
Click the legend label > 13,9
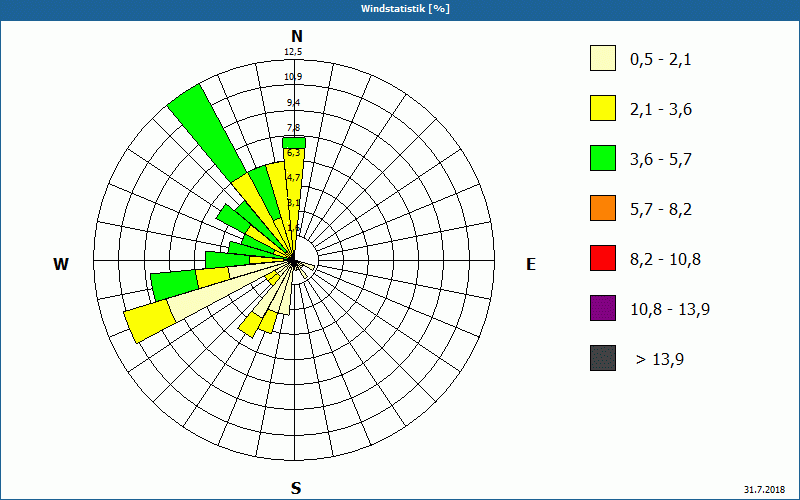click(660, 360)
